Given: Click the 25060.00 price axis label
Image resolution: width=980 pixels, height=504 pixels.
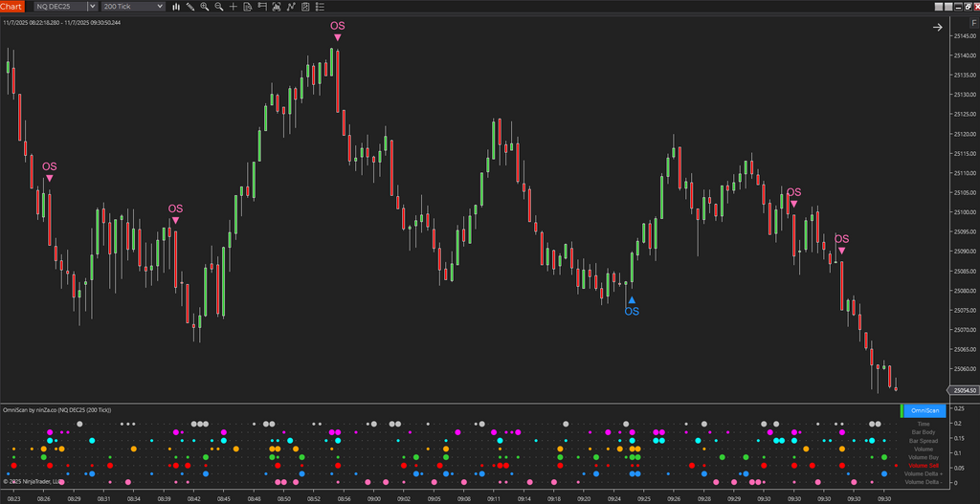Looking at the screenshot, I should 965,369.
